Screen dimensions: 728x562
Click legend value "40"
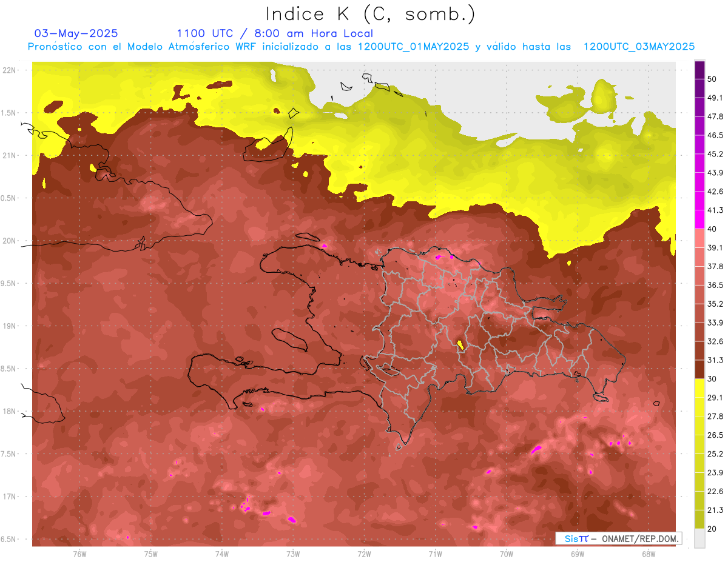[x=712, y=229]
